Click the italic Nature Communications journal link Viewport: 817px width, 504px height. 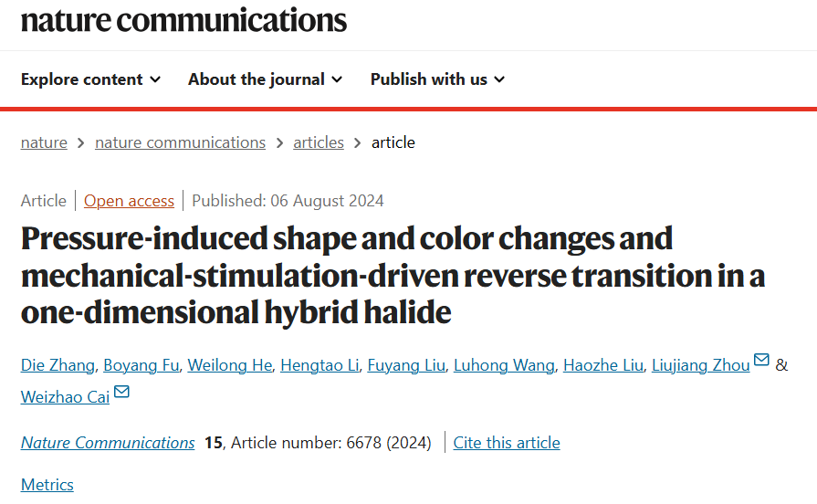[108, 443]
